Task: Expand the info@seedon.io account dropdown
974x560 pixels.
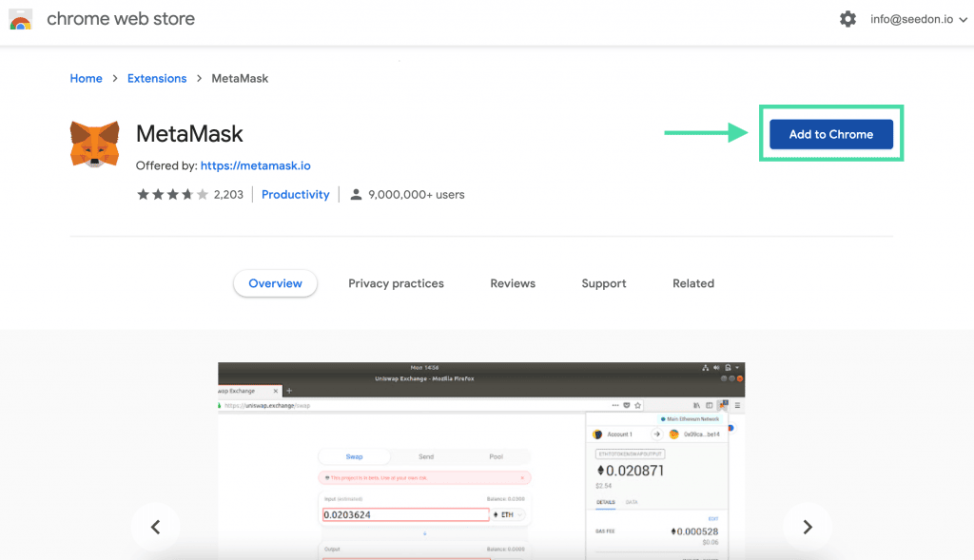Action: point(919,19)
